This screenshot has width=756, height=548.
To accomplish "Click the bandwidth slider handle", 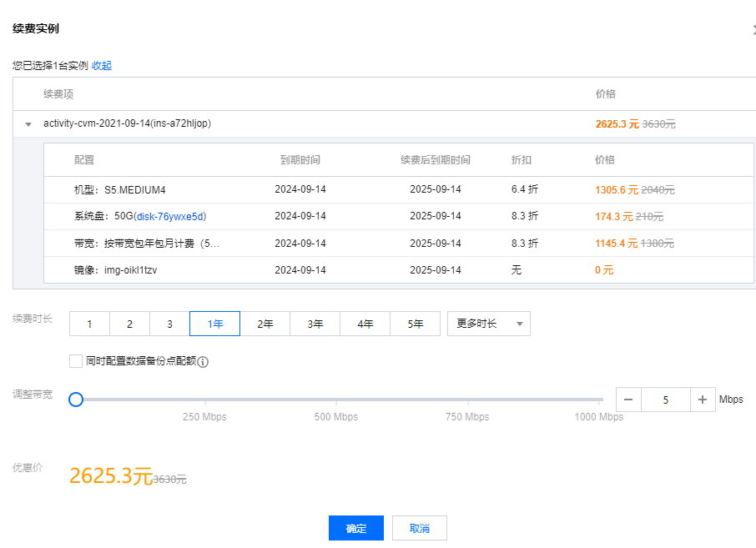I will tap(76, 400).
